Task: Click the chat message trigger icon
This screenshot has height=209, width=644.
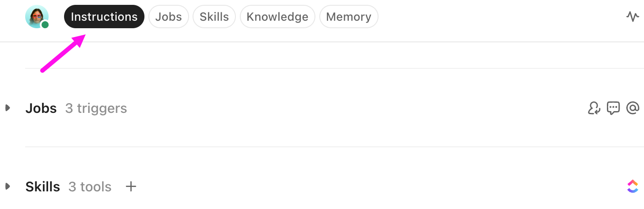Action: pyautogui.click(x=613, y=108)
